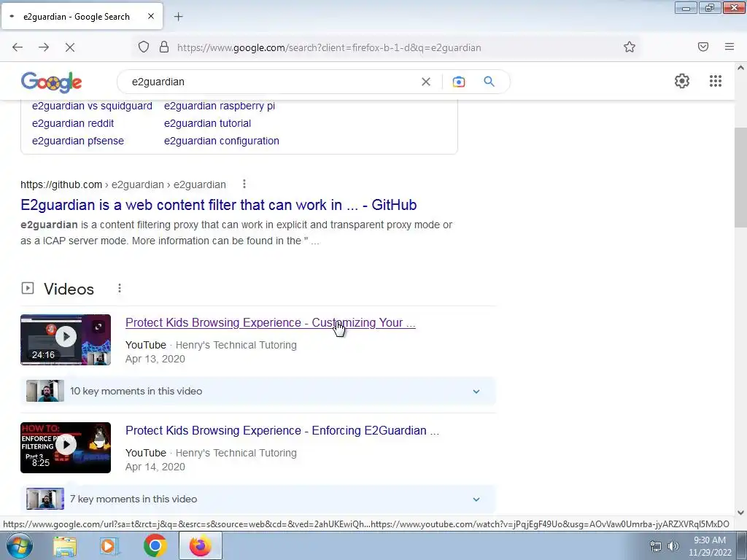This screenshot has width=747, height=560.
Task: Select the e2guardian - Google Search tab
Action: point(82,16)
